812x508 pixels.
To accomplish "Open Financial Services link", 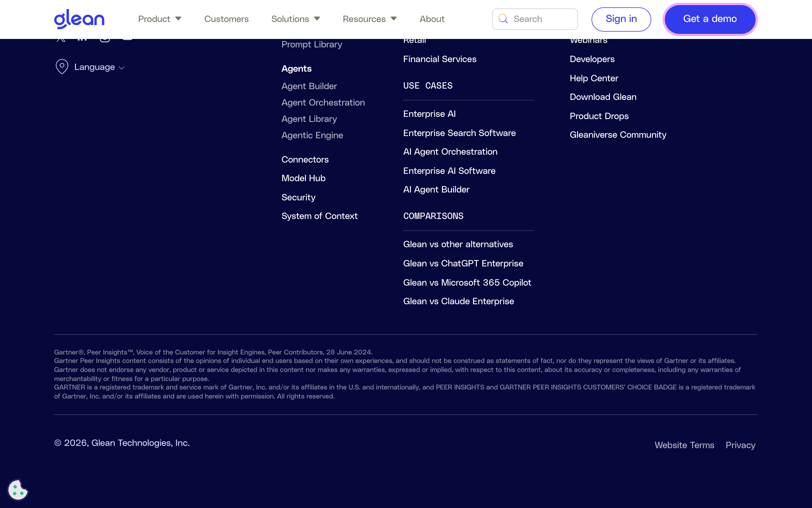I will (x=440, y=59).
